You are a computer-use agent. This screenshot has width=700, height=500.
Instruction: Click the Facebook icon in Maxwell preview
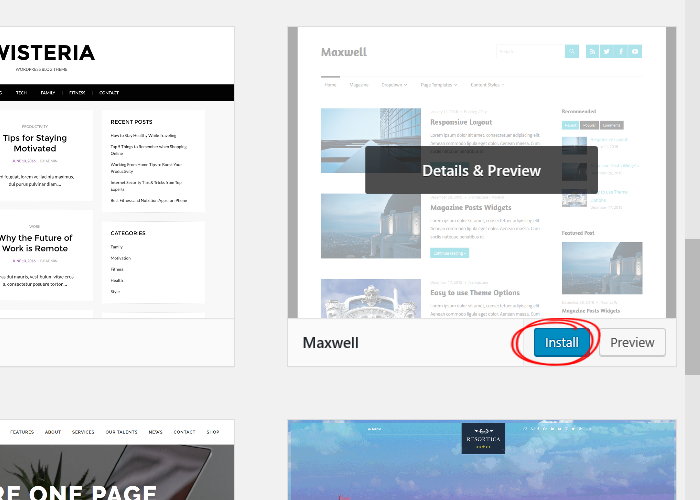(621, 51)
